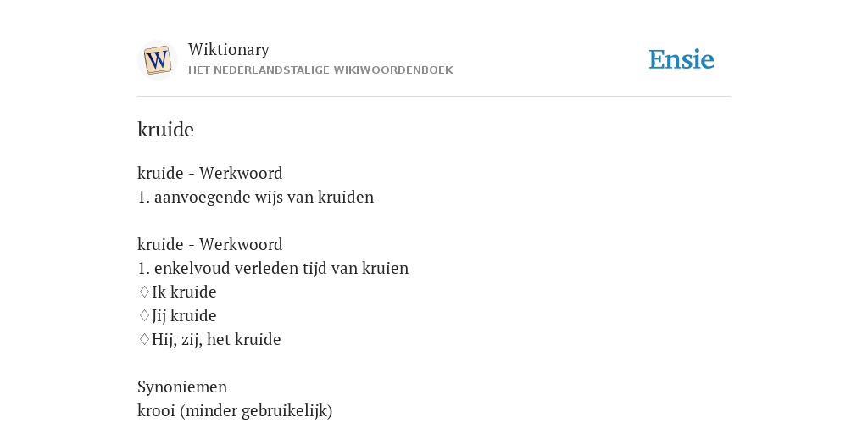Click the diamond bullet before 'Ik kruide'
Screen dimensions: 868x434
(144, 292)
